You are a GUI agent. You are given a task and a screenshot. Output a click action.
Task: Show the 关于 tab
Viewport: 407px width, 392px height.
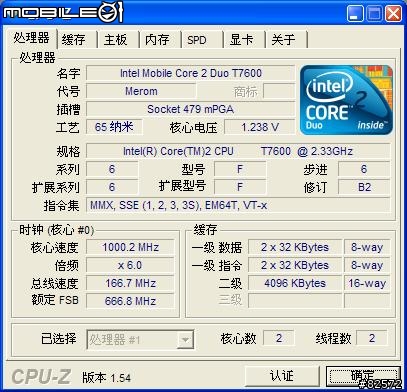[286, 40]
